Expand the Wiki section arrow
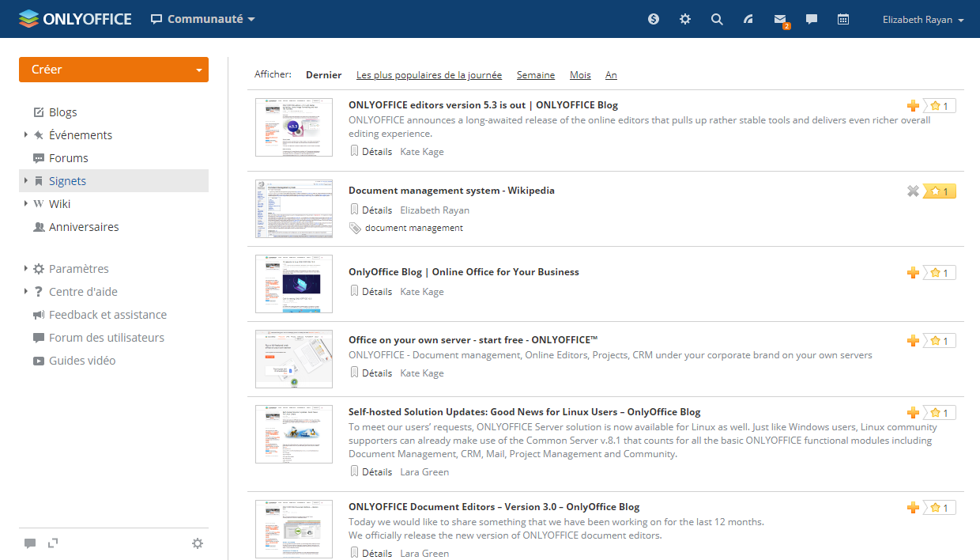This screenshot has height=560, width=980. tap(26, 204)
